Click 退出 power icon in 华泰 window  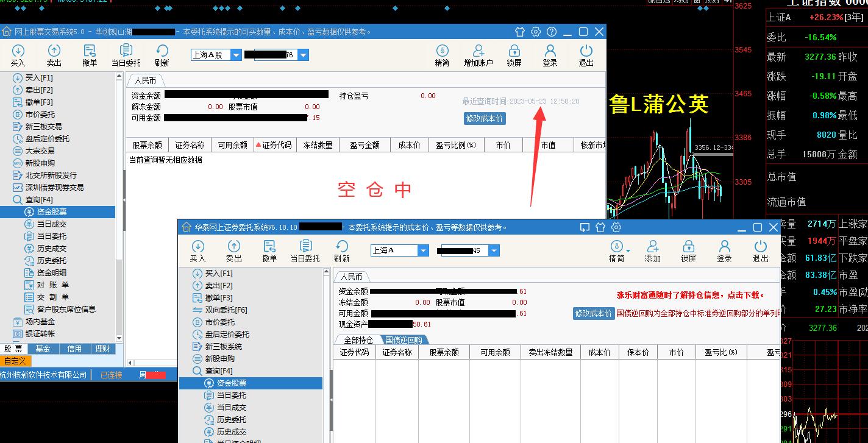coord(761,251)
